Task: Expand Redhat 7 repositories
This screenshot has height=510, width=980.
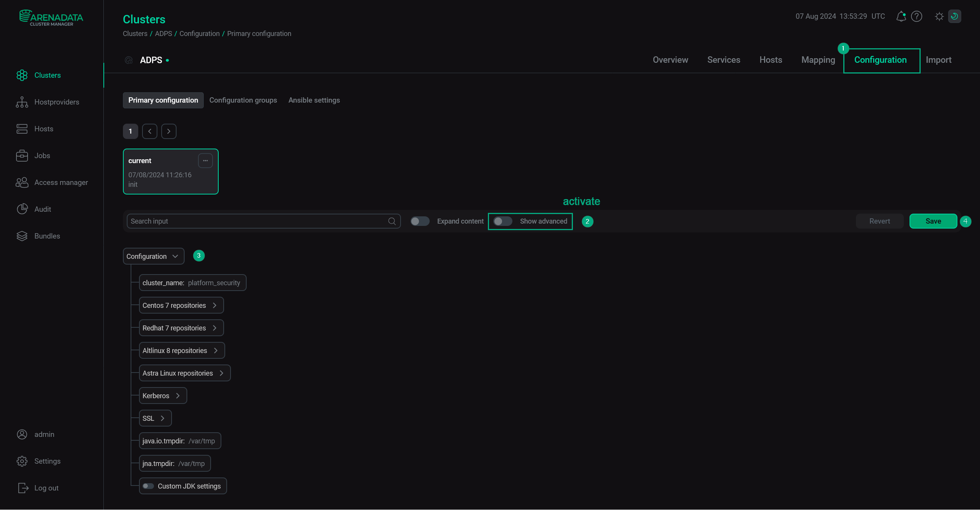Action: point(181,328)
